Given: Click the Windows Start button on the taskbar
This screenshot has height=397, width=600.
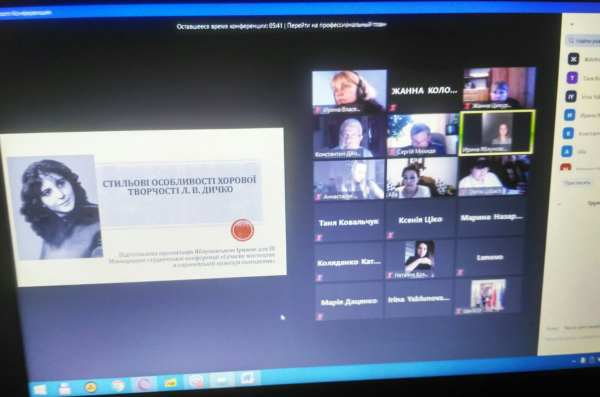Looking at the screenshot, I should (x=39, y=389).
